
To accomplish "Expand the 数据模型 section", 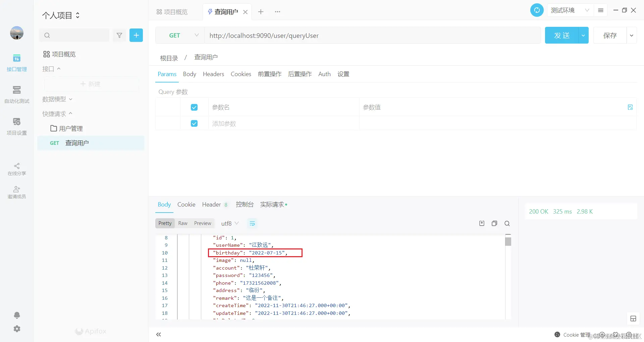I will [57, 99].
